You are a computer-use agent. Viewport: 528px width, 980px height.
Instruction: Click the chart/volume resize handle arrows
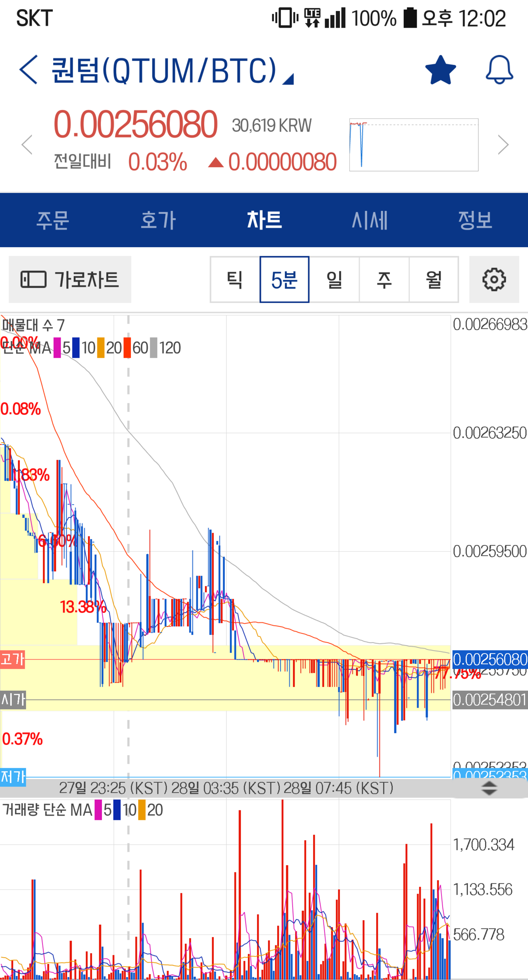(489, 788)
